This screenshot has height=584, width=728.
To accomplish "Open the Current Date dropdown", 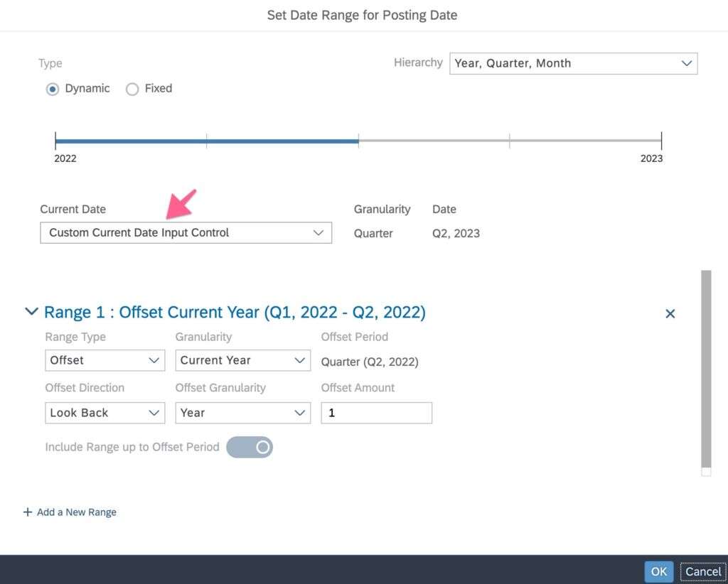I will coord(186,233).
